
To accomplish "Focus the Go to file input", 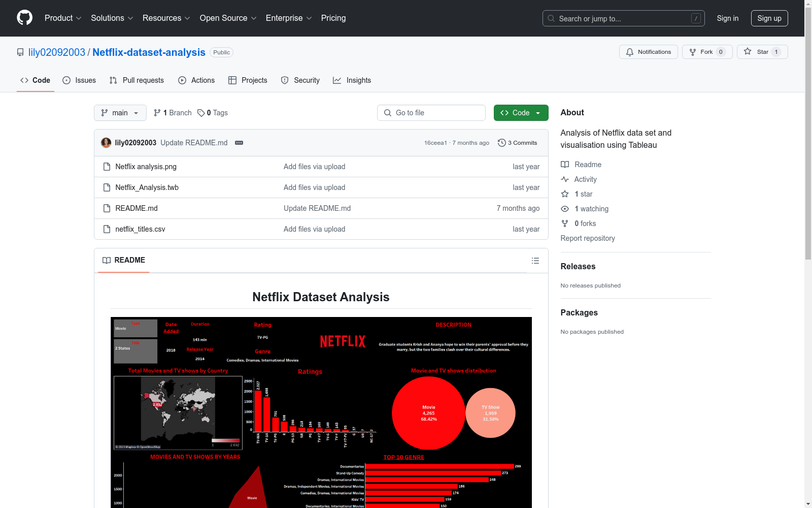I will click(x=431, y=113).
